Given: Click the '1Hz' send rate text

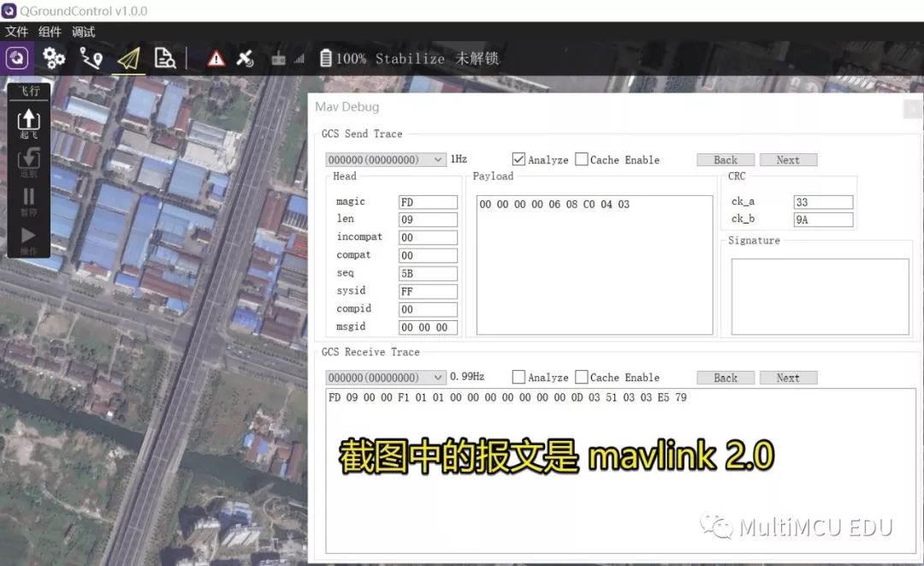Looking at the screenshot, I should click(x=459, y=159).
